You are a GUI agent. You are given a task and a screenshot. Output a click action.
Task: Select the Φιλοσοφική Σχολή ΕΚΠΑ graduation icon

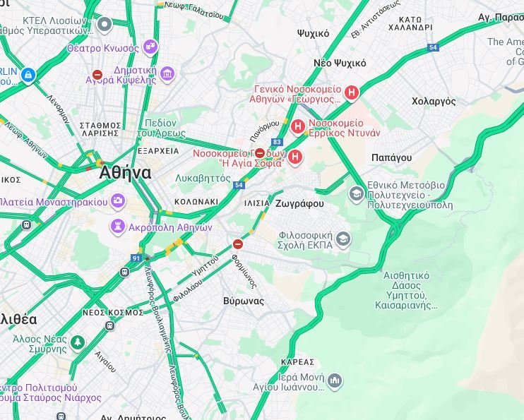343,239
